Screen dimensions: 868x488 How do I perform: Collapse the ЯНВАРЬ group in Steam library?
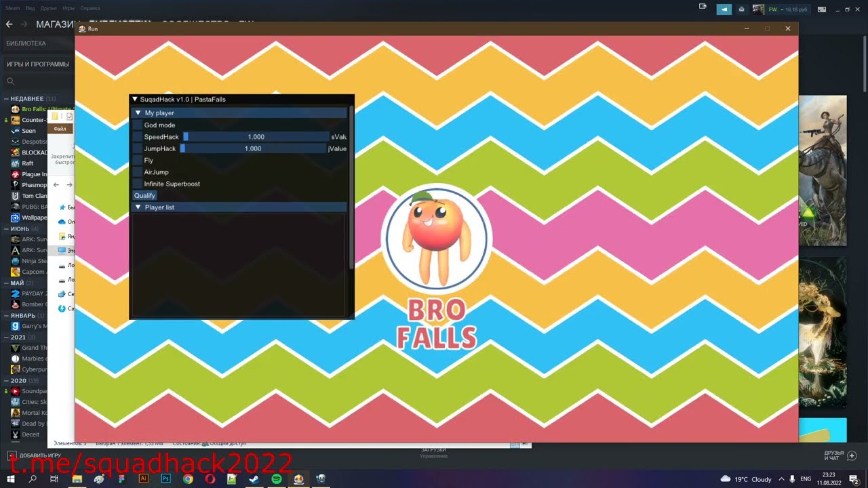[x=7, y=315]
